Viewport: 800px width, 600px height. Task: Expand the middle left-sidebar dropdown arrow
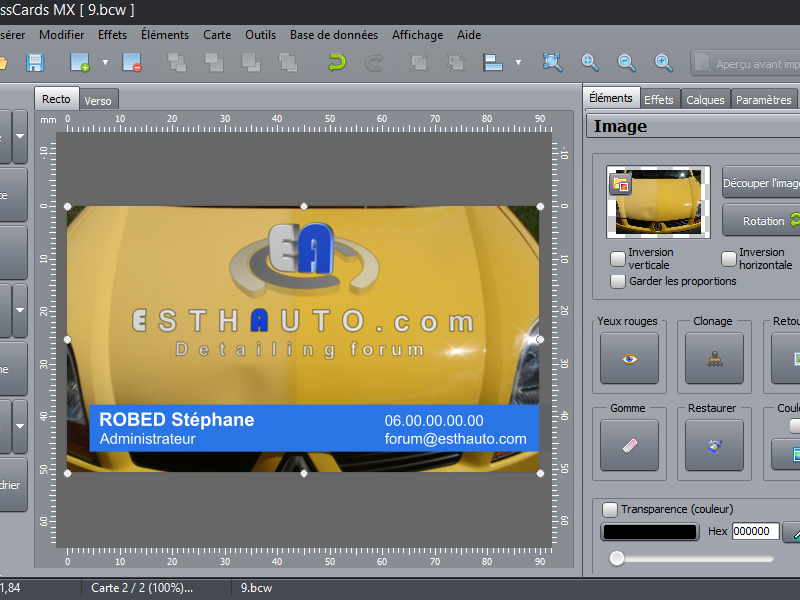pos(20,310)
